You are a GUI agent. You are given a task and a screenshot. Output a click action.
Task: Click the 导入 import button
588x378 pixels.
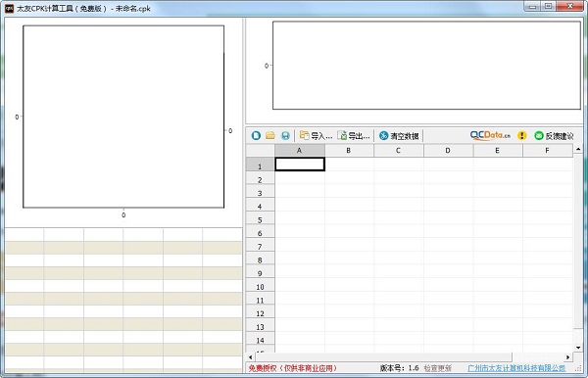pos(316,135)
